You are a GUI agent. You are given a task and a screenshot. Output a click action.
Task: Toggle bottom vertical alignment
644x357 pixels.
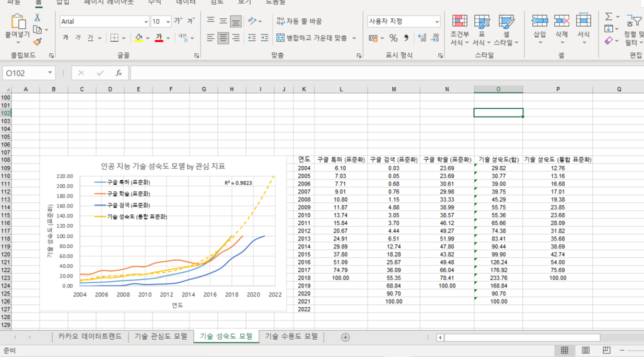coord(236,21)
